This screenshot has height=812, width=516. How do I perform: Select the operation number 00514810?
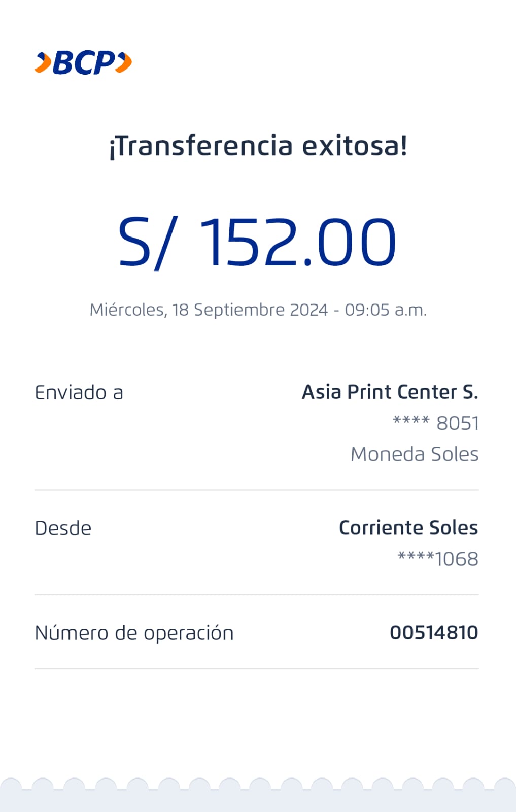tap(434, 633)
